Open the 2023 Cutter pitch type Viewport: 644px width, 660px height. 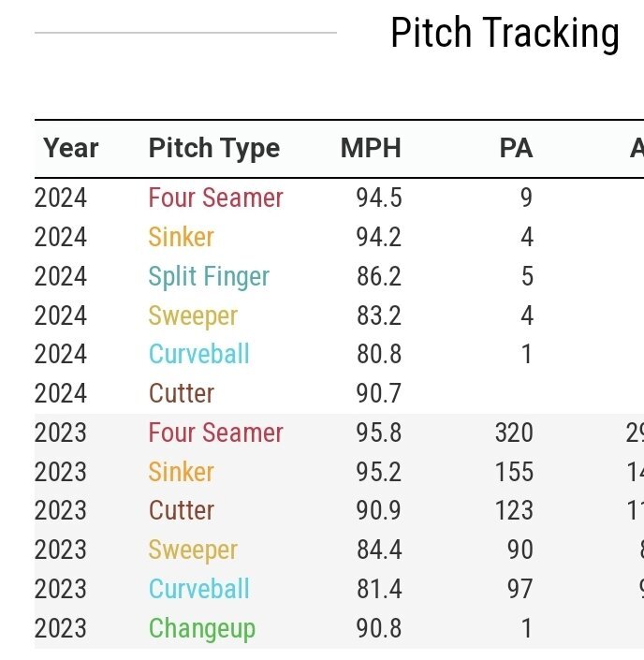click(x=181, y=511)
